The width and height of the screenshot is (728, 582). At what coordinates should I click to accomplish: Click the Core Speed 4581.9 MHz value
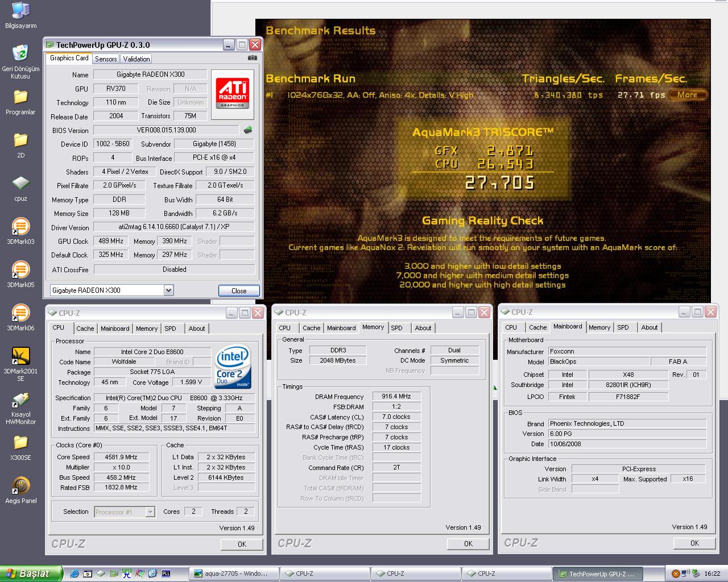[121, 457]
